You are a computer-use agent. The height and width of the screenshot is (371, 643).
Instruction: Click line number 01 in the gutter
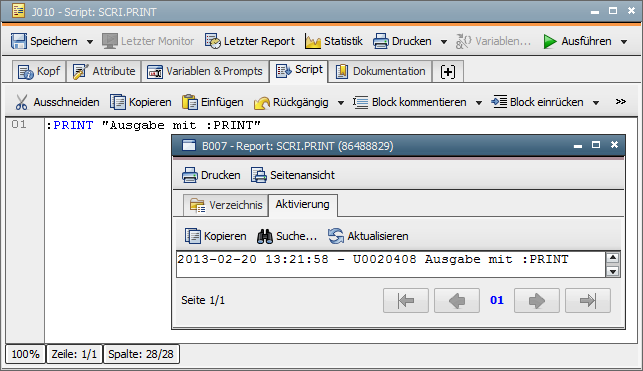19,124
